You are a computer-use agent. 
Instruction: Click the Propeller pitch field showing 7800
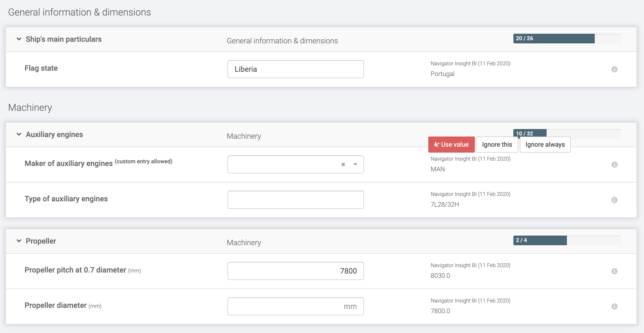pos(296,271)
